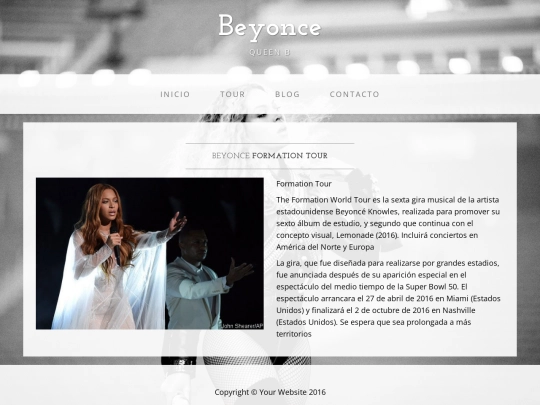
Task: Click the paragraph starting 'La gira, que fue'
Action: pyautogui.click(x=388, y=298)
